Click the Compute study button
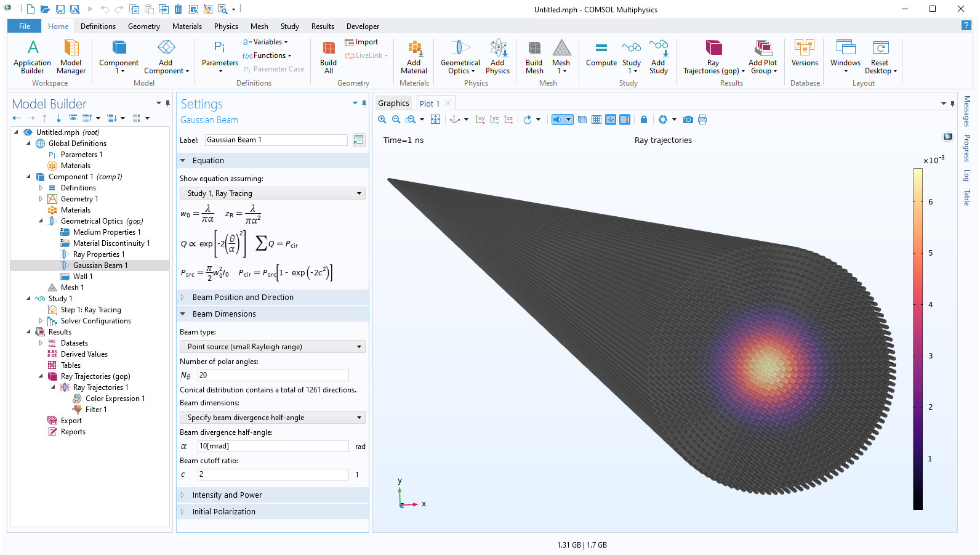 (x=601, y=54)
